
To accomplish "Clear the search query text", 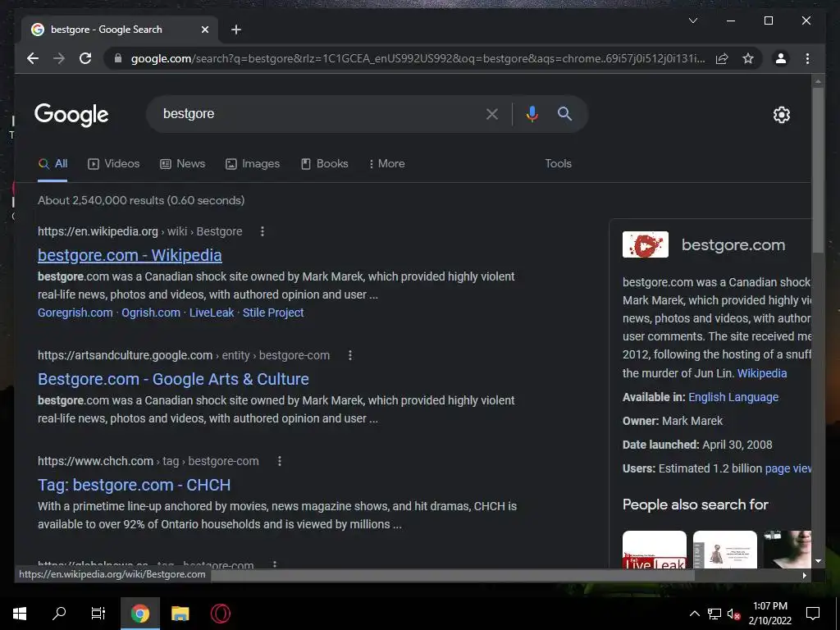I will click(x=492, y=113).
